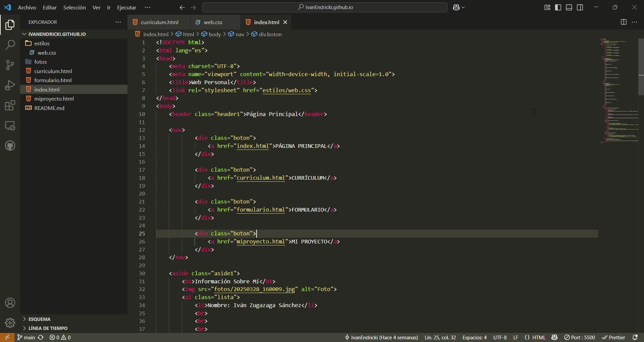Open the Extensions view
Screen dimensions: 644x342
[x=10, y=106]
